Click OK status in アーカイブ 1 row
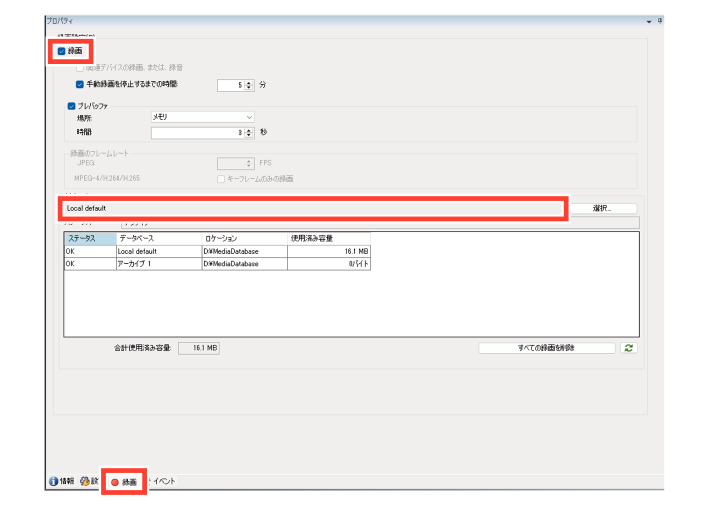Image resolution: width=708 pixels, height=505 pixels. pyautogui.click(x=90, y=264)
